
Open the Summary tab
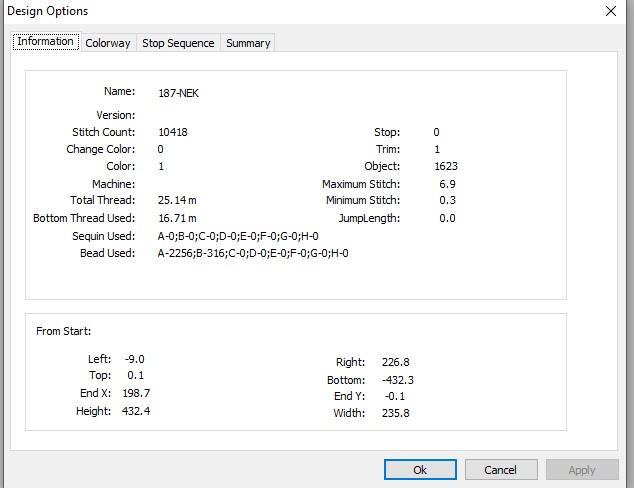(248, 43)
